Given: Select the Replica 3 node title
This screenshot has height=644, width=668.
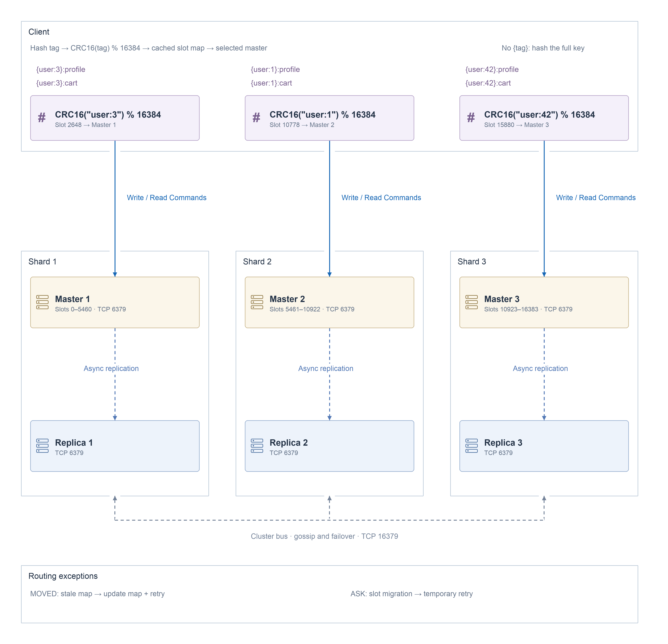Looking at the screenshot, I should click(503, 442).
